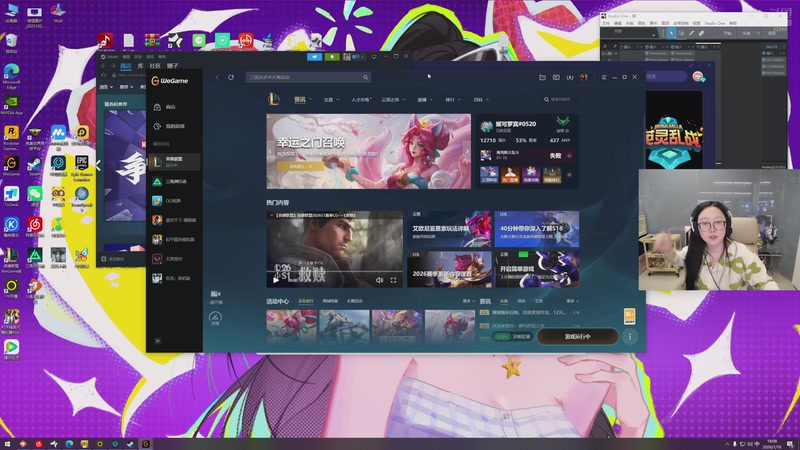The height and width of the screenshot is (450, 800).
Task: Click the dark gold shortcut tile under profile
Action: (x=552, y=174)
